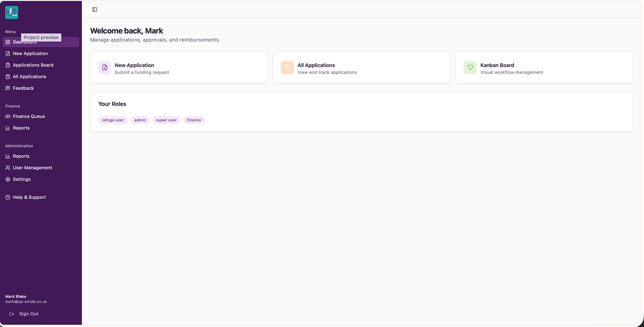This screenshot has width=644, height=327.
Task: Go to Applications Board
Action: [41, 65]
